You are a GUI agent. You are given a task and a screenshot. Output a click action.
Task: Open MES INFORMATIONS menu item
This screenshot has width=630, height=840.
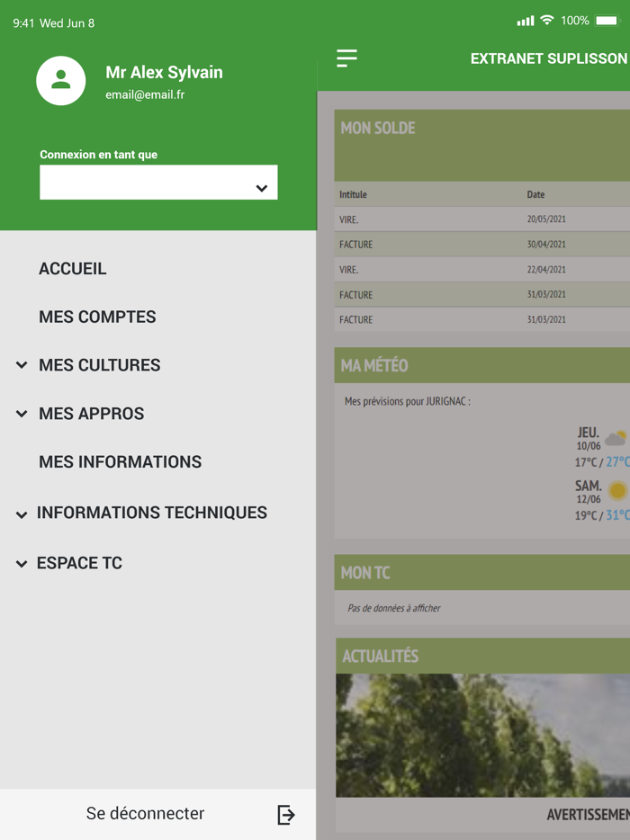120,461
